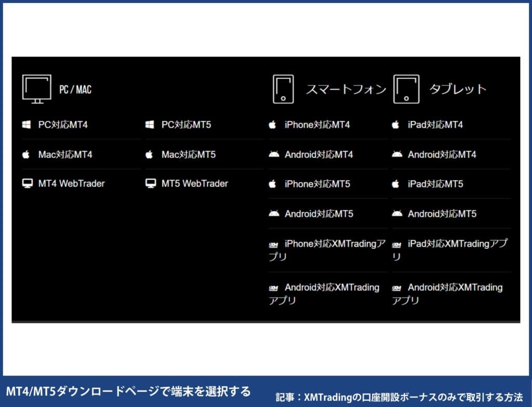This screenshot has height=407, width=532.
Task: Click the XM logo beside iPhone対応XMTradingアプリ
Action: [x=273, y=245]
